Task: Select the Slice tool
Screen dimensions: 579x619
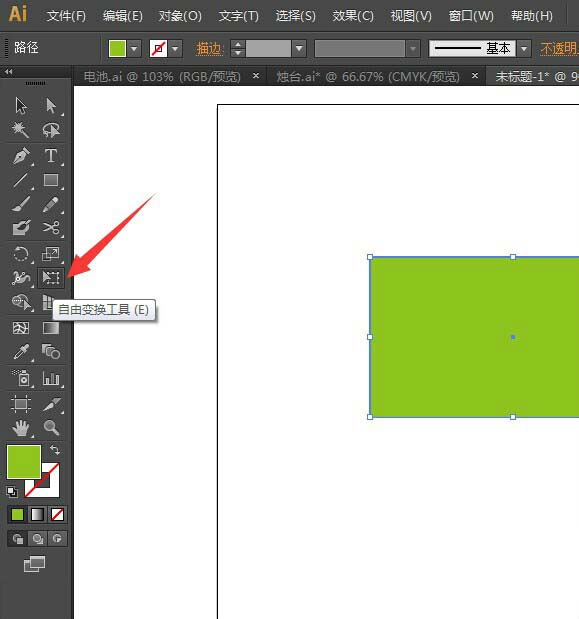Action: click(x=51, y=403)
